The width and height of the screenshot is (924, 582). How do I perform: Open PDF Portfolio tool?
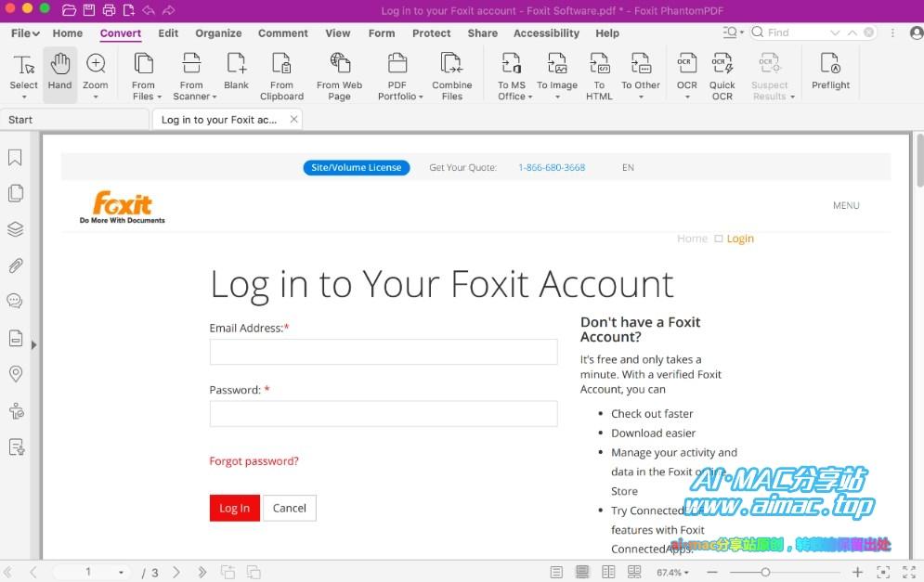[397, 76]
